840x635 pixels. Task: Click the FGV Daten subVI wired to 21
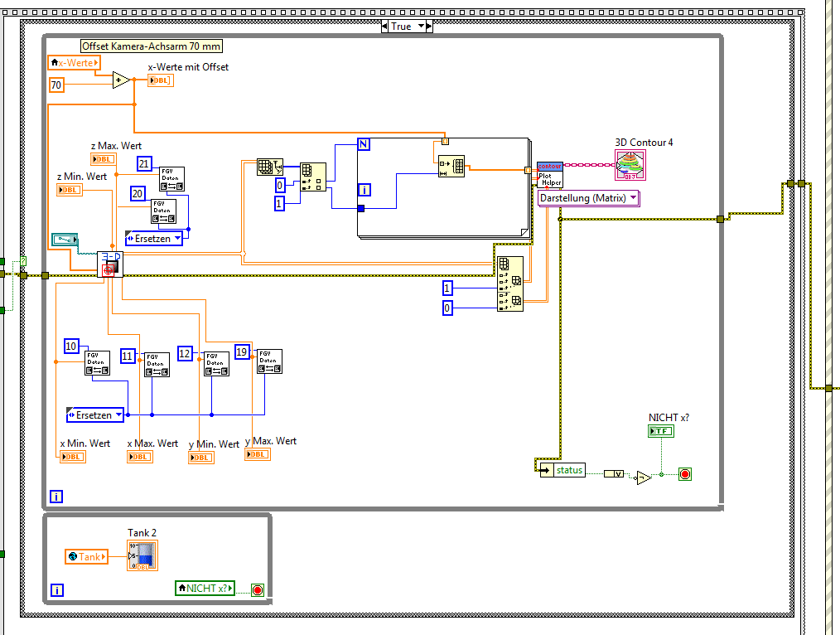click(171, 179)
